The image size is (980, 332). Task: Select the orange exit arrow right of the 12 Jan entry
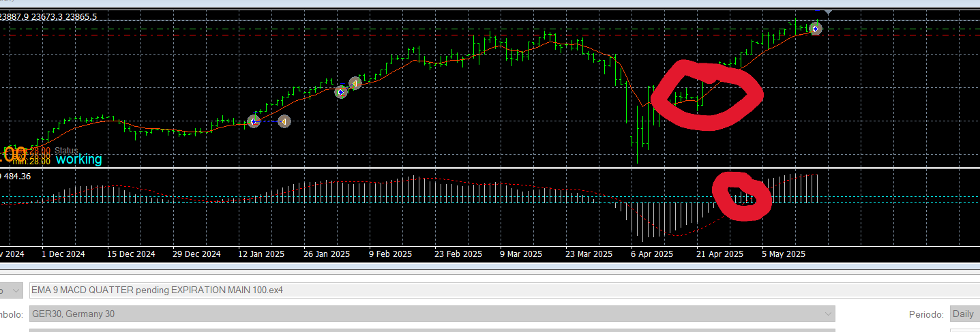(284, 121)
